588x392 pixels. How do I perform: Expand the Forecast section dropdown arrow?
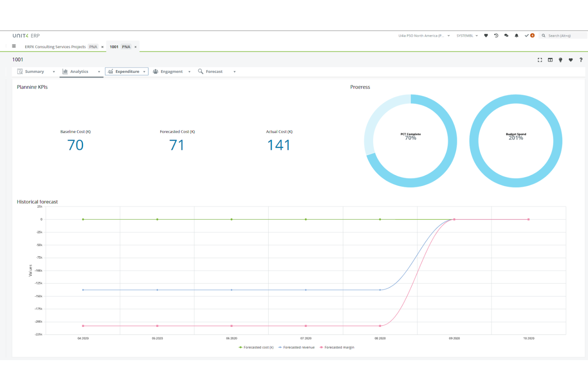coord(234,71)
